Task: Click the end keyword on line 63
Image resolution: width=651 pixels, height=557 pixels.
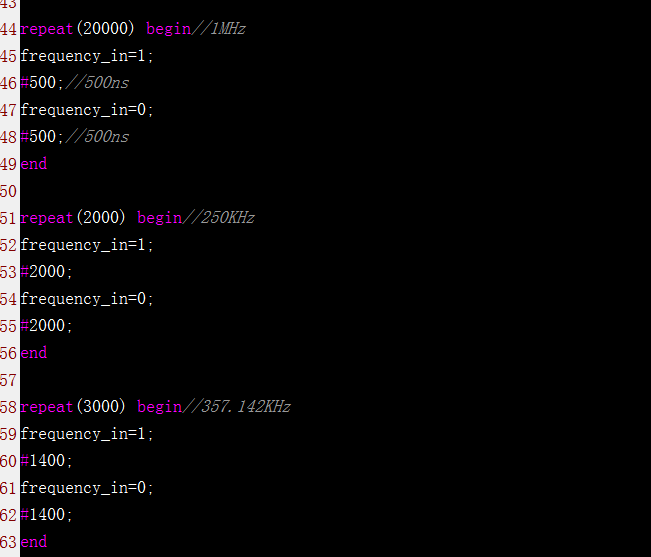Action: pos(34,542)
